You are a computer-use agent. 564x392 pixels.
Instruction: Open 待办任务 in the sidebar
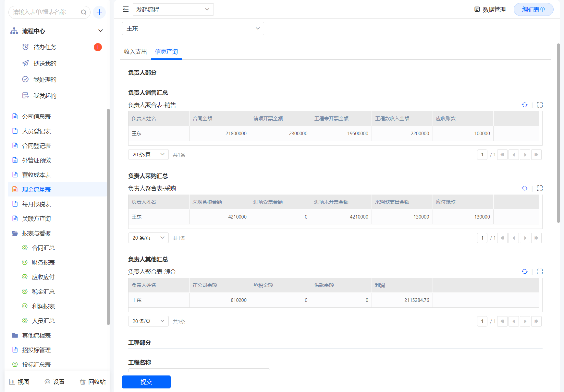coord(45,47)
